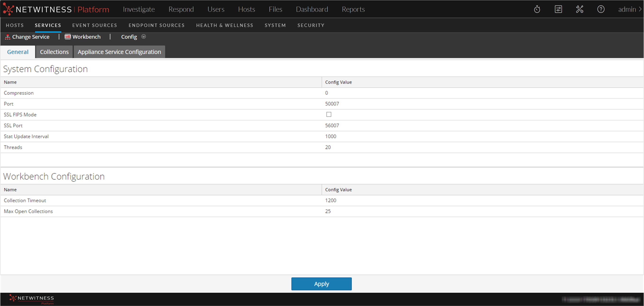Expand the admin user menu chevron
644x306 pixels.
[x=640, y=9]
